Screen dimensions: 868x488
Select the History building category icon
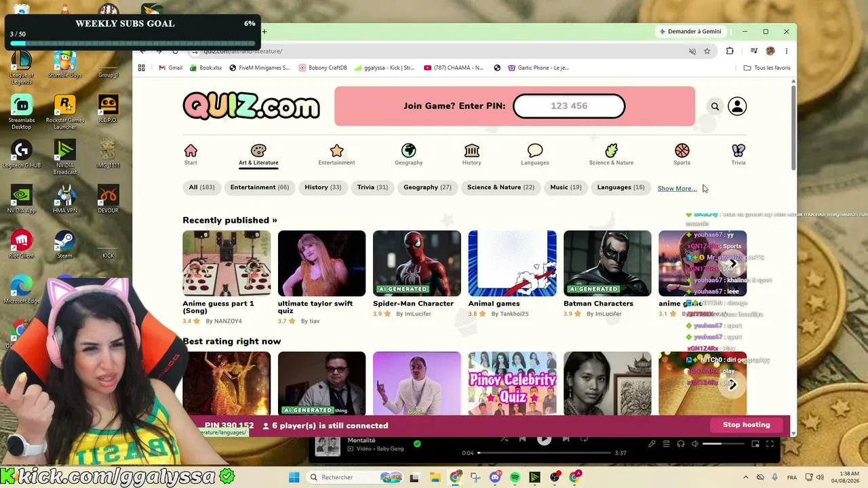tap(472, 150)
